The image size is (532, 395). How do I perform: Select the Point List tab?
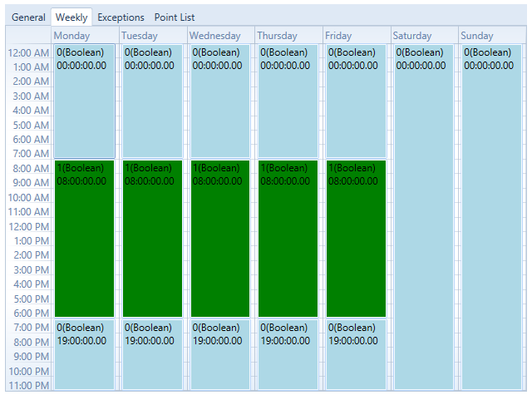click(x=175, y=17)
